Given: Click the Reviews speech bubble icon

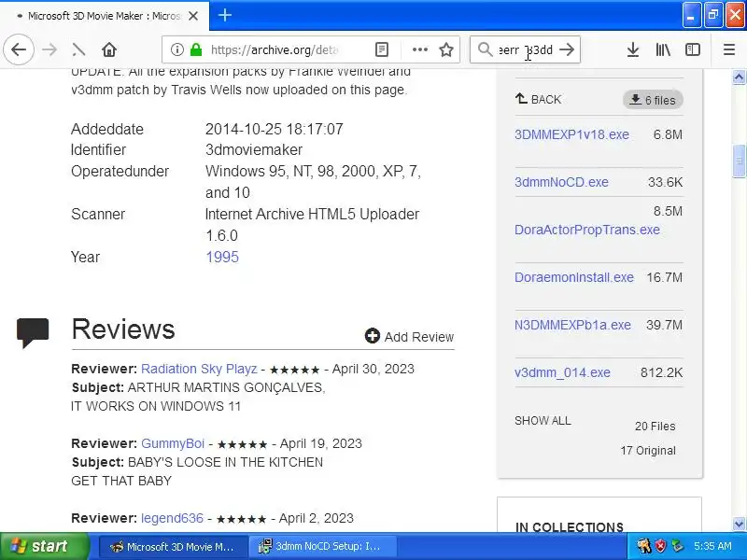Looking at the screenshot, I should pyautogui.click(x=33, y=333).
